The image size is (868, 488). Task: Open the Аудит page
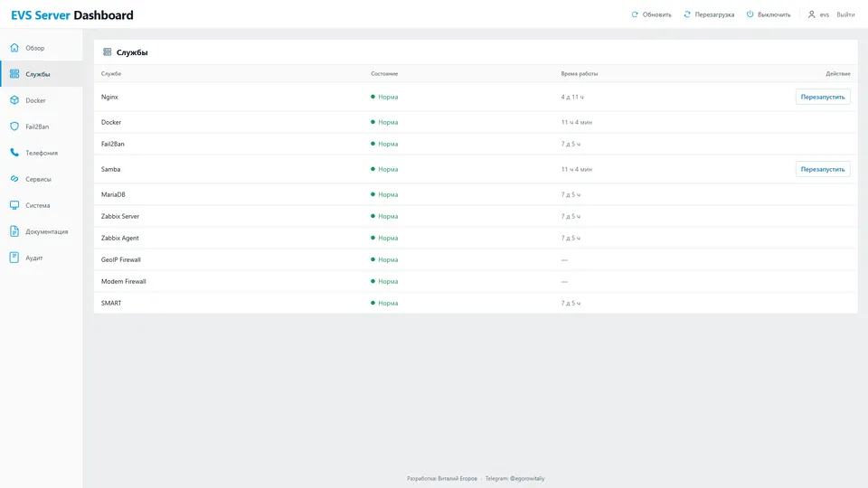[x=42, y=258]
